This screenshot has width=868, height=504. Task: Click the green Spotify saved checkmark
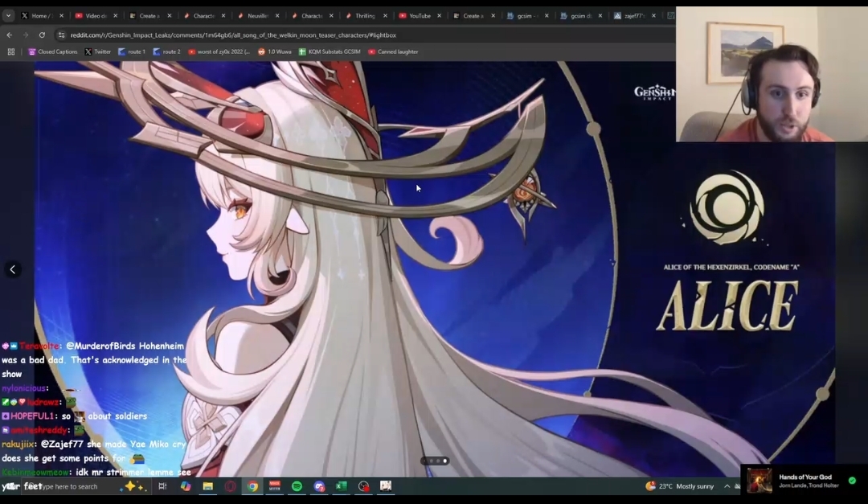[x=852, y=480]
